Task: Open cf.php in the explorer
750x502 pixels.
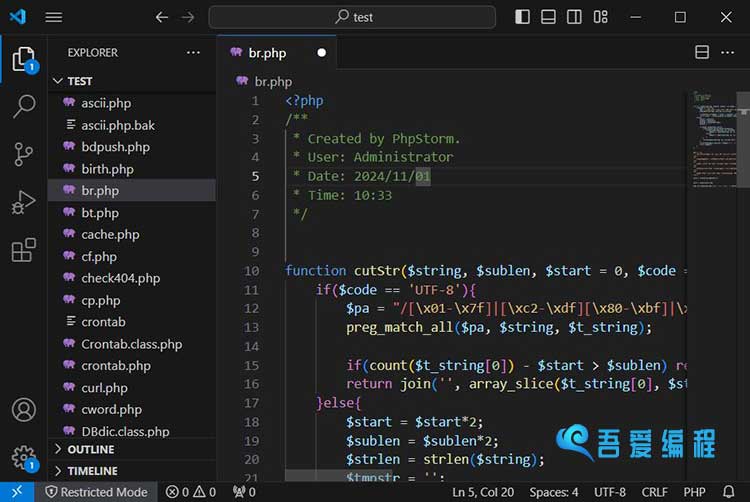Action: pos(132,256)
